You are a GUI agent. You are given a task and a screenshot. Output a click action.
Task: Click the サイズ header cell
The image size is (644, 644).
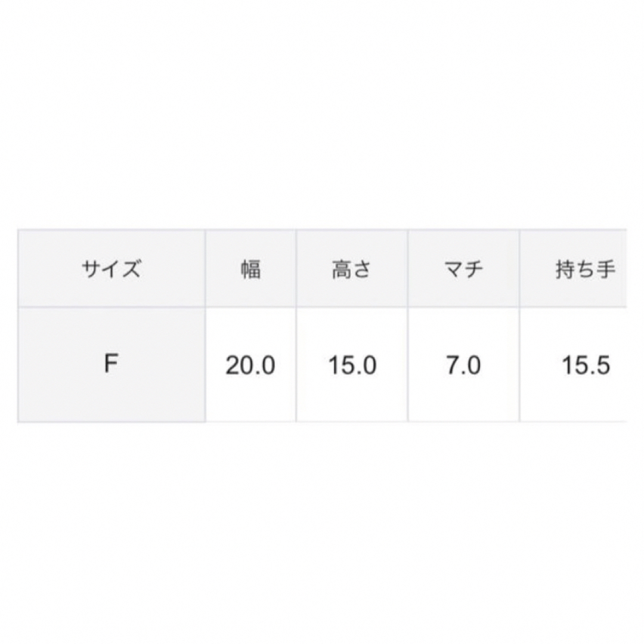112,268
